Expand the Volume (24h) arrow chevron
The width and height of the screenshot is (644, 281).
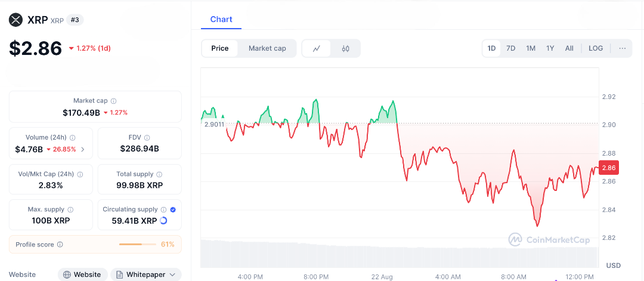[82, 150]
